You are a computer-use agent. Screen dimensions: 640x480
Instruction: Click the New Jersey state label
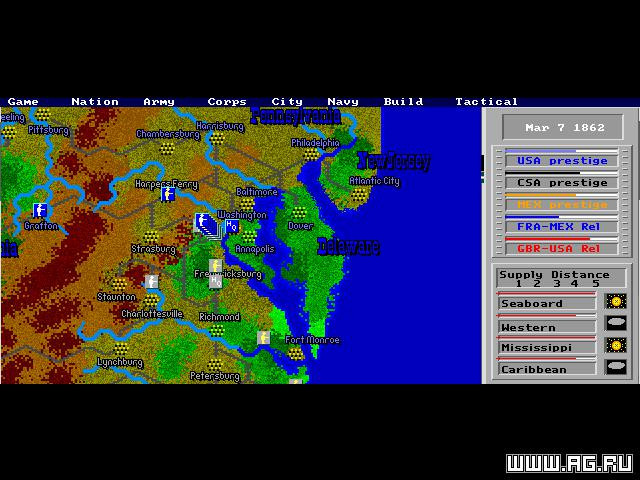394,161
